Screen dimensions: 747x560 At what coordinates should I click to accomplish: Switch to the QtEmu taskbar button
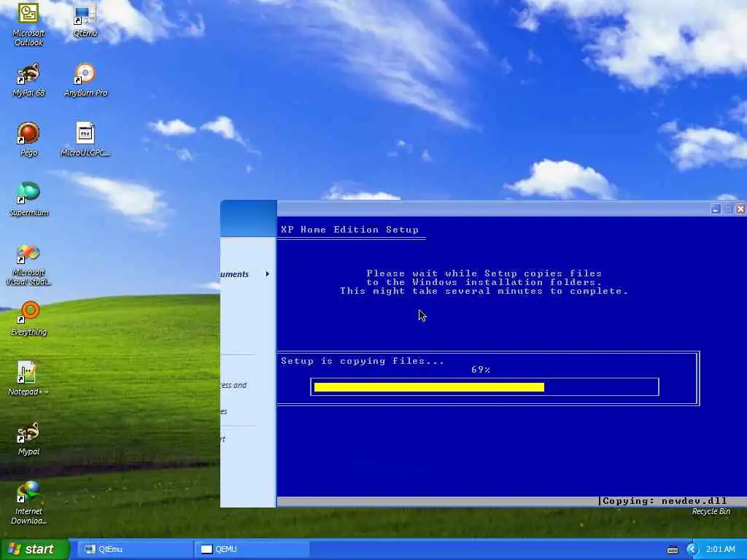133,549
